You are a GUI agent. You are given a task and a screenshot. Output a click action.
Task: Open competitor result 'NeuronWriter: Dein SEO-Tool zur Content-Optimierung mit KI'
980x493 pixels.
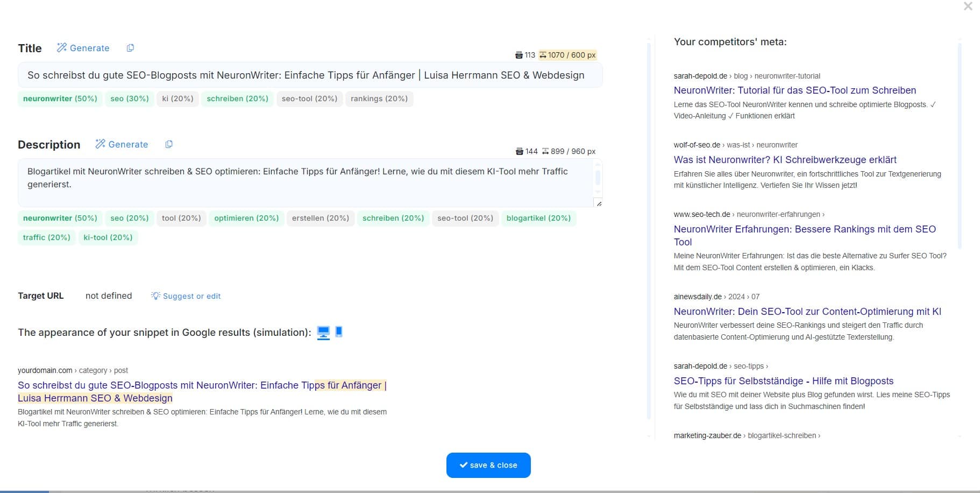pyautogui.click(x=807, y=312)
